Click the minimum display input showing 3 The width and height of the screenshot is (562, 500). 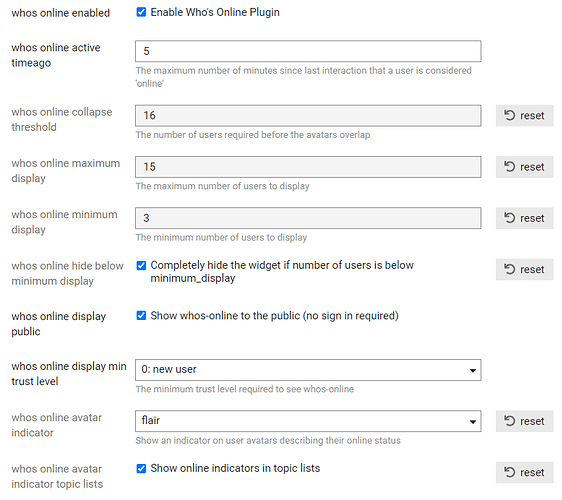(x=308, y=218)
